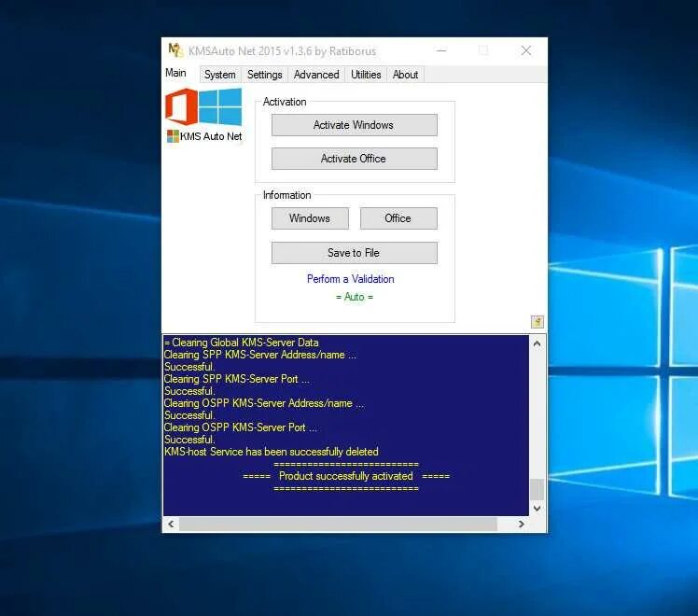Show Office information
Image resolution: width=698 pixels, height=616 pixels.
point(398,218)
